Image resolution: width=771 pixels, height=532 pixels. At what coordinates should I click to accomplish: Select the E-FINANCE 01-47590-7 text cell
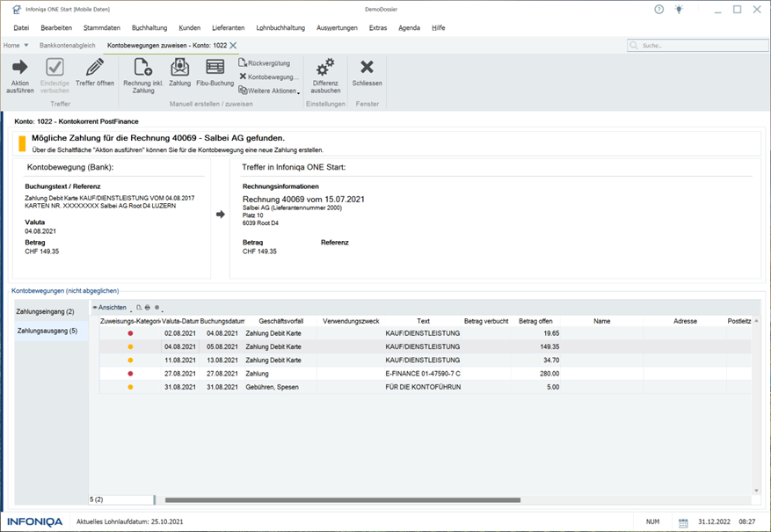pyautogui.click(x=423, y=374)
